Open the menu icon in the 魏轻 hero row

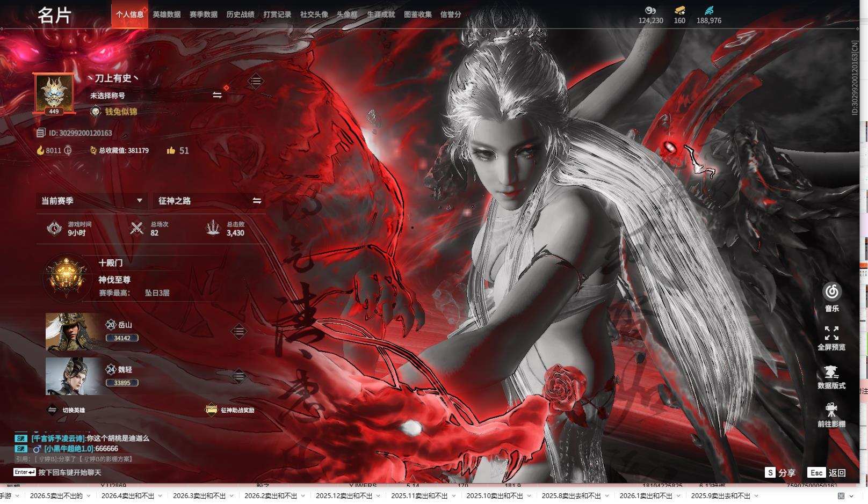pos(238,376)
